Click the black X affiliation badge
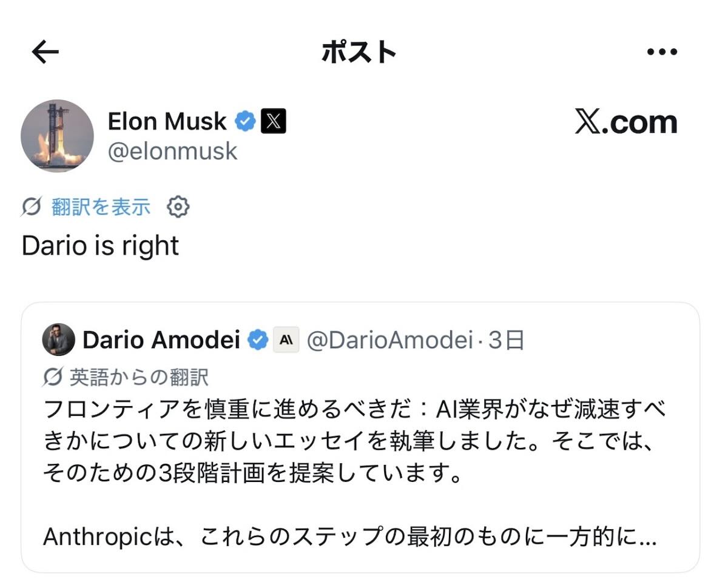Viewport: 728px width, 585px height. pyautogui.click(x=273, y=122)
